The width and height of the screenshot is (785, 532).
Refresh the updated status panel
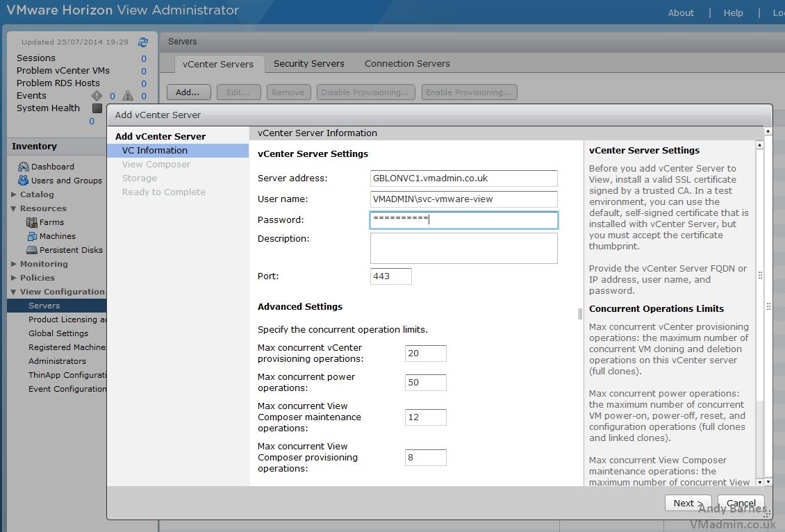(x=143, y=42)
